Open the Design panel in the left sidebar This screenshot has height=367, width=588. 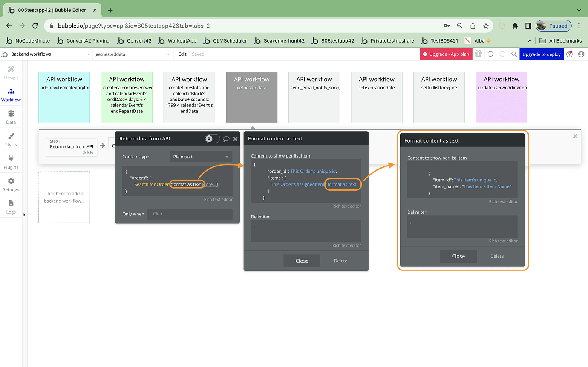point(11,71)
